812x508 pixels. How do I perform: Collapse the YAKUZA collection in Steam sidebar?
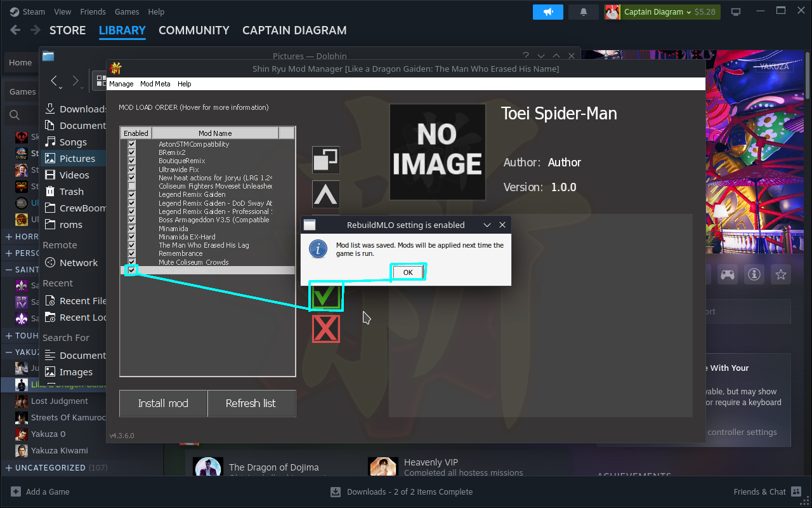point(9,352)
